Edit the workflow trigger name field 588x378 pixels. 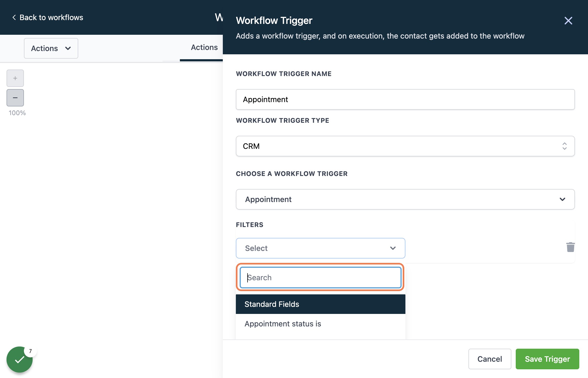[x=405, y=99]
